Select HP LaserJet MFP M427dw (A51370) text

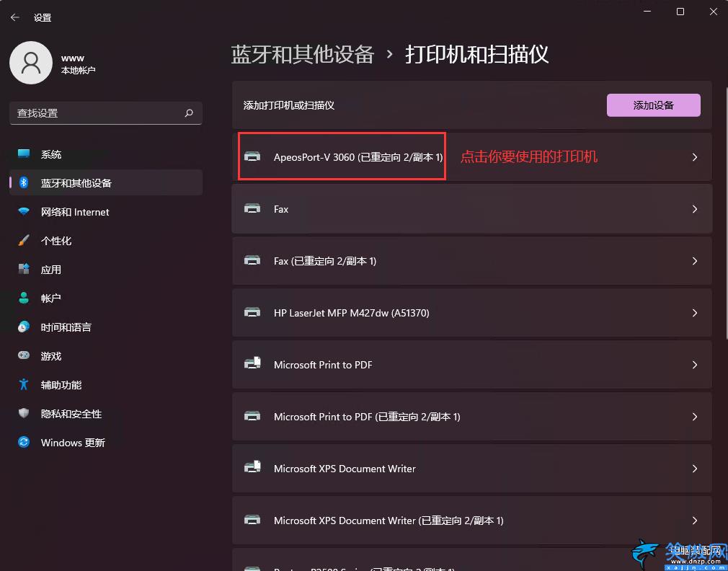[352, 313]
